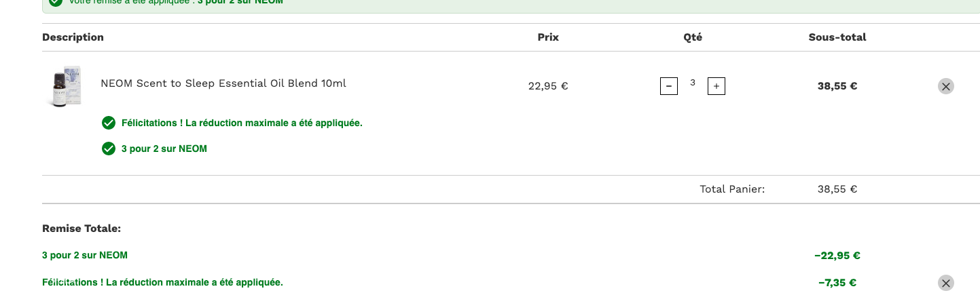The image size is (980, 293).
Task: Click the item's 3 pour 2 sur NEOM offer text
Action: point(164,149)
